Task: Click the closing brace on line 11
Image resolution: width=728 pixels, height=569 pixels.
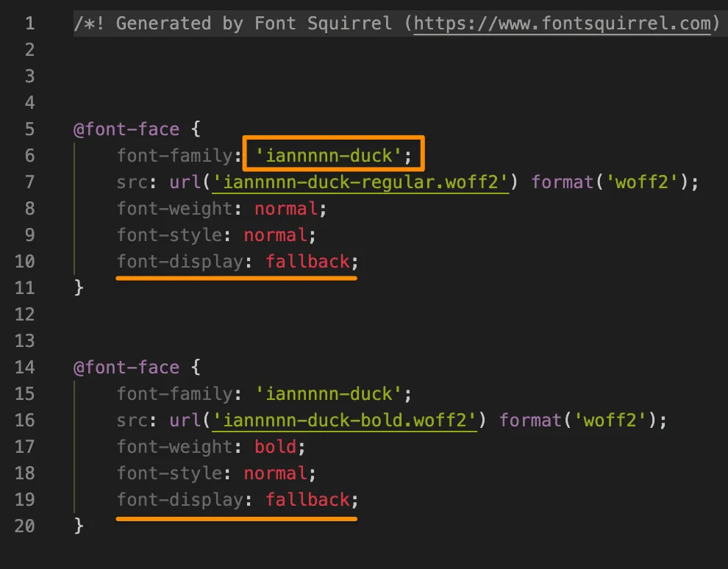Action: (x=79, y=287)
